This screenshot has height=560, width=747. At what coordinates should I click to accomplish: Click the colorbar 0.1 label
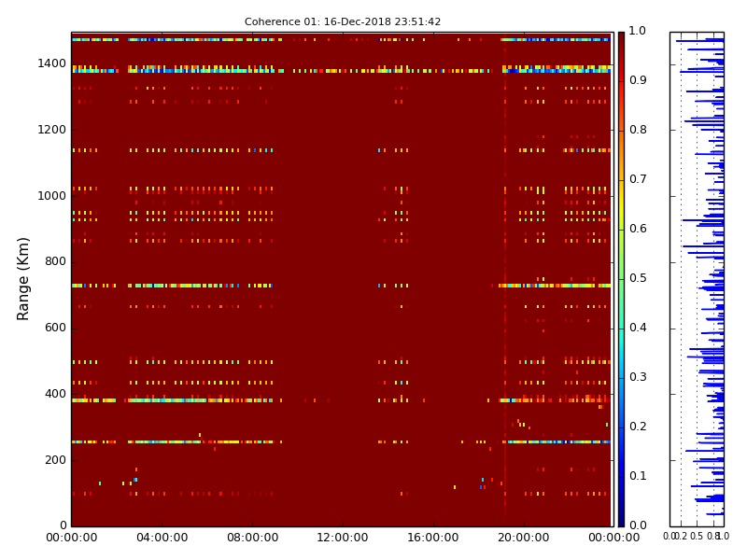(638, 476)
